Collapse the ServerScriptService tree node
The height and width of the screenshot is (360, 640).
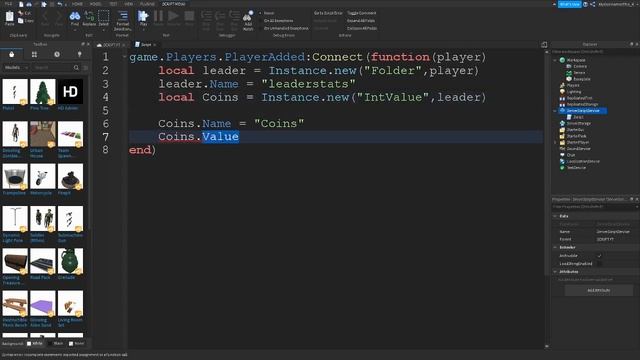coord(555,111)
